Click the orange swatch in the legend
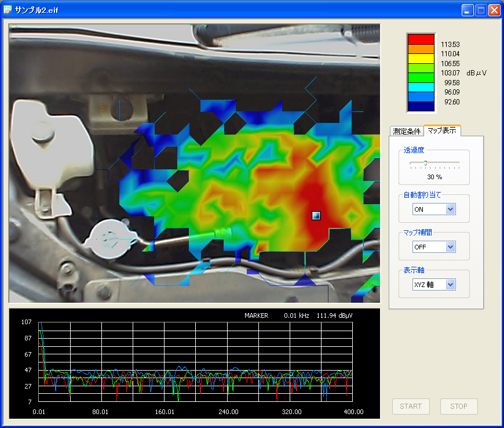504x428 pixels. click(x=421, y=49)
